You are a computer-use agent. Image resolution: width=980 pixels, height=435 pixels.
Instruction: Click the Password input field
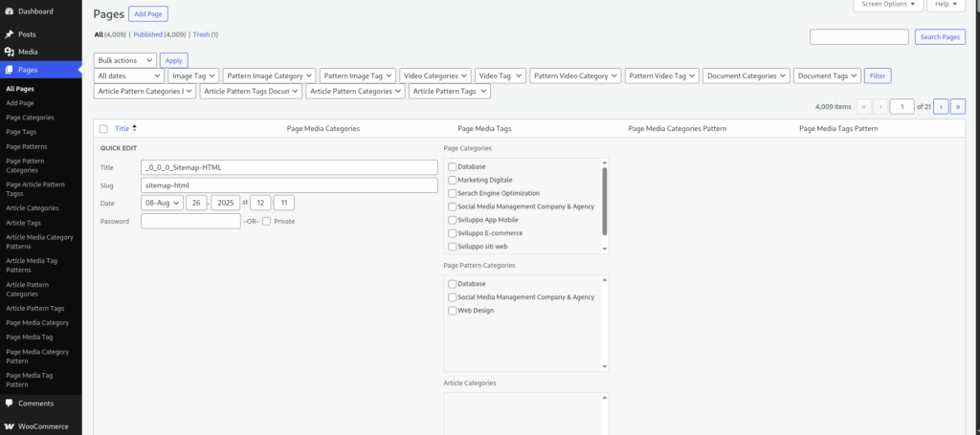[x=190, y=221]
